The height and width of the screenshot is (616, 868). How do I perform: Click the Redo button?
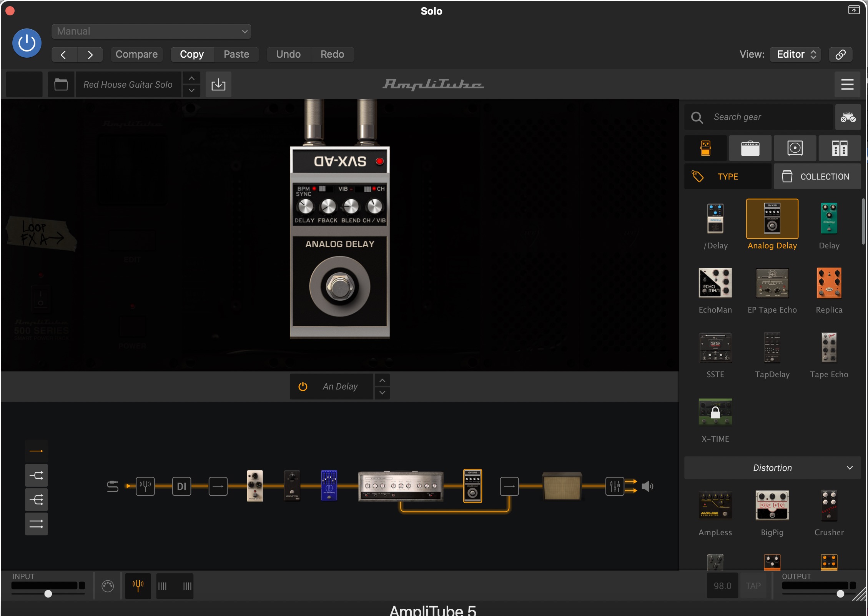333,55
